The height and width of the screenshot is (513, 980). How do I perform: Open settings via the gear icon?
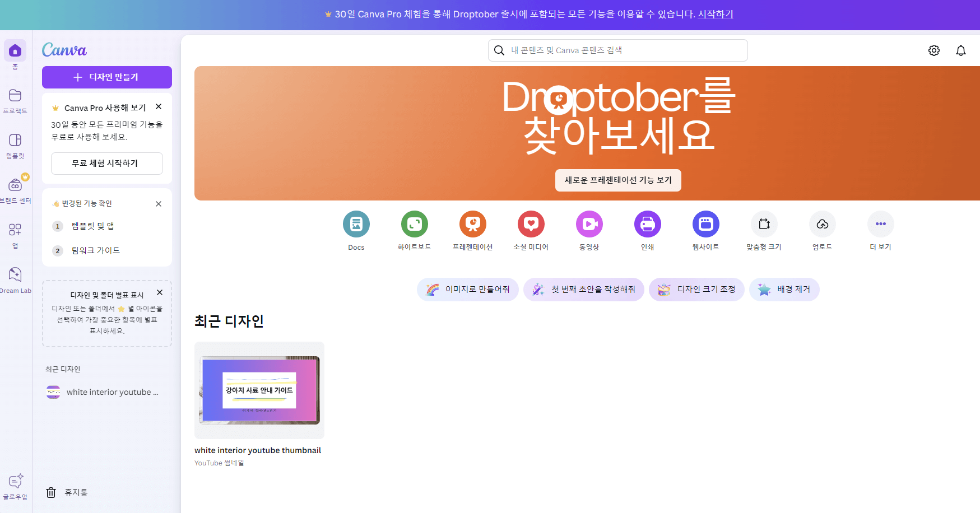coord(934,50)
